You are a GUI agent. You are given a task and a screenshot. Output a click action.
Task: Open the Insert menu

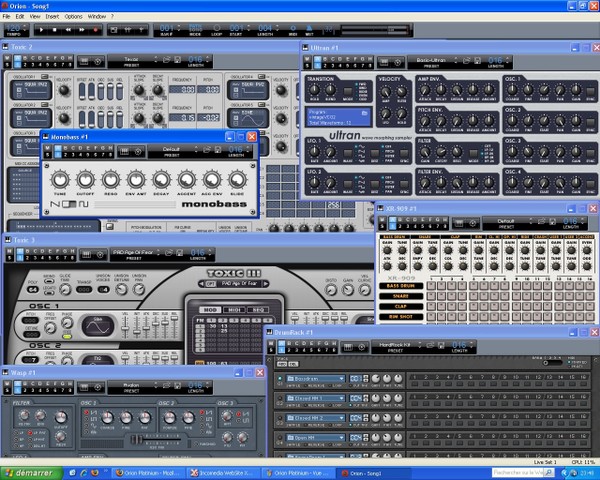pyautogui.click(x=52, y=16)
